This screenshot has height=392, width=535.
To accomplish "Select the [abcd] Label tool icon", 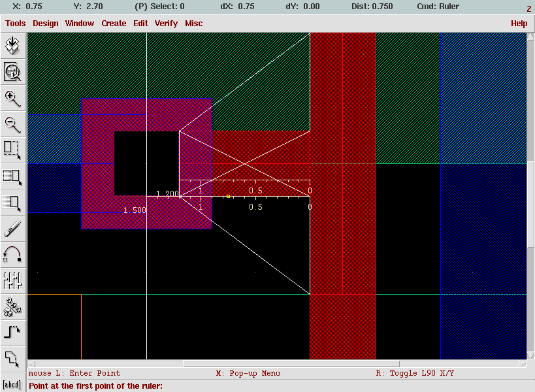I will (x=12, y=385).
